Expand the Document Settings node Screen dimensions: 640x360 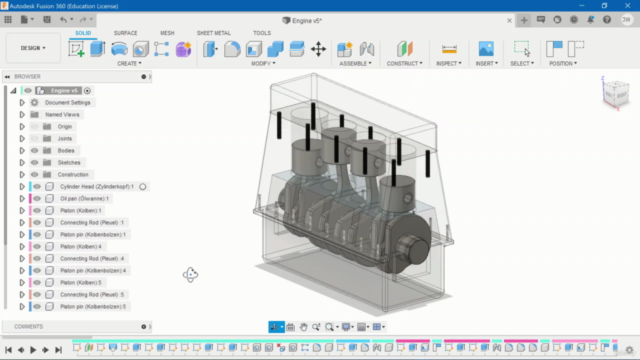22,102
